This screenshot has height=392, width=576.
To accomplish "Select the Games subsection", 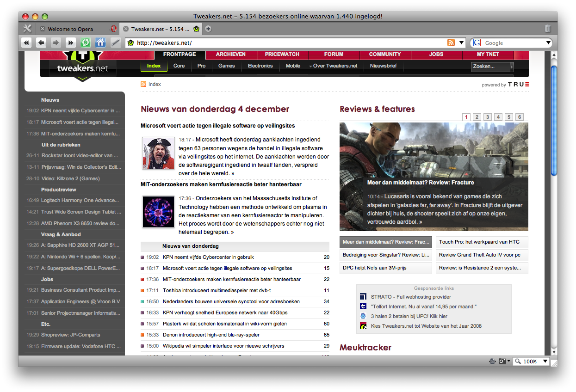I will 227,66.
